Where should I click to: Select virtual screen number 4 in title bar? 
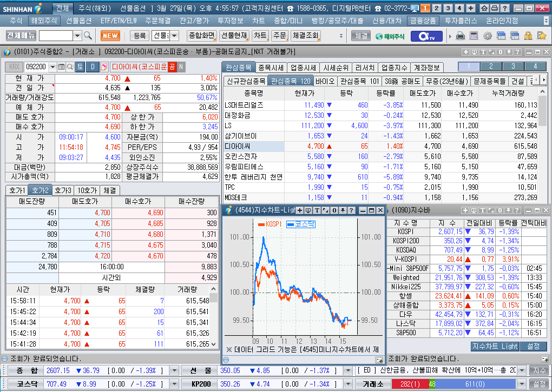coord(459,8)
